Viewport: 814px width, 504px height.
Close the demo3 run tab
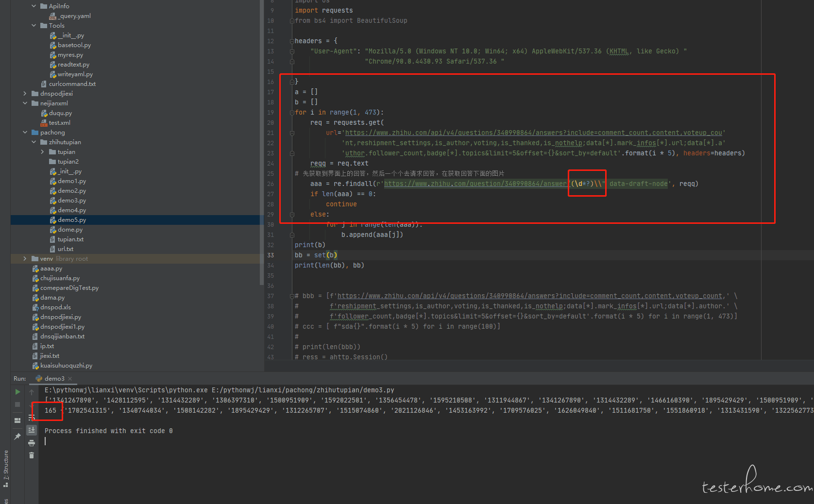70,379
